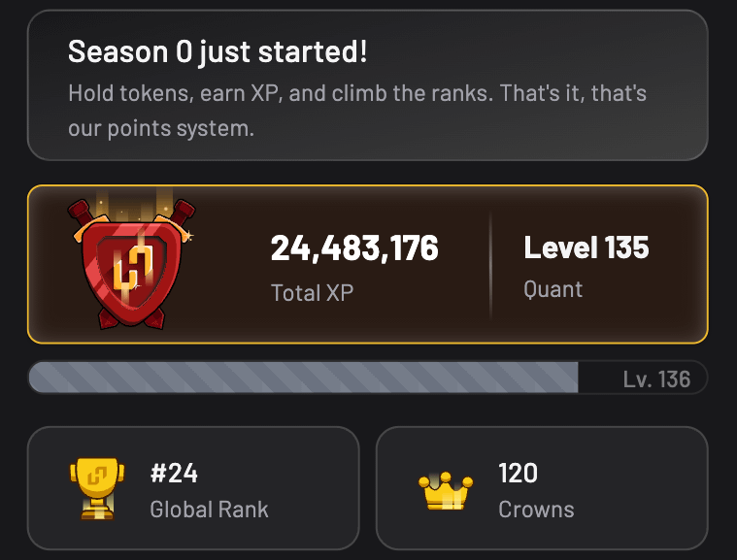Viewport: 737px width, 560px height.
Task: Select the 24,483,176 Total XP value
Action: point(354,248)
